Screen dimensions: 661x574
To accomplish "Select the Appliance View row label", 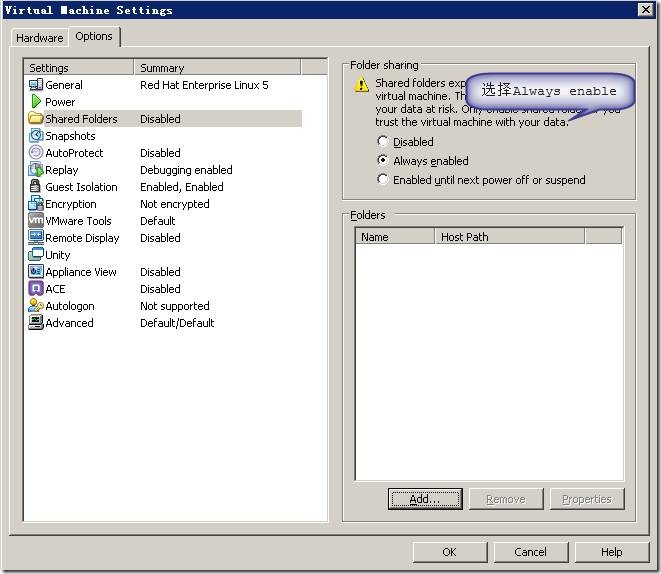I will click(x=81, y=272).
